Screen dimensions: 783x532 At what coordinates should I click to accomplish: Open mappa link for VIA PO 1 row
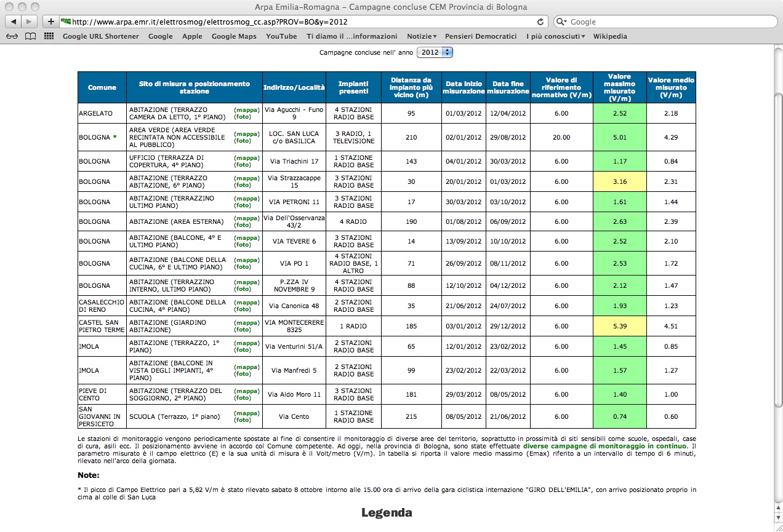(x=247, y=260)
